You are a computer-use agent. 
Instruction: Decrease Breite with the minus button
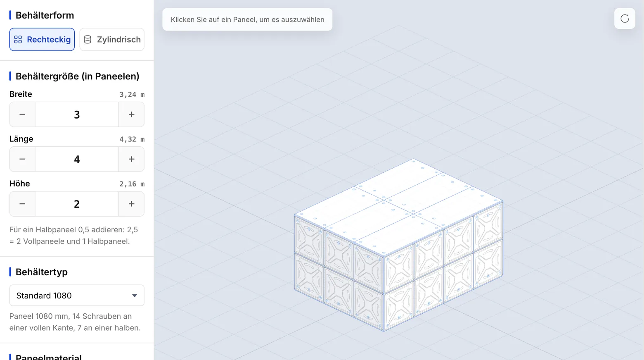(22, 114)
